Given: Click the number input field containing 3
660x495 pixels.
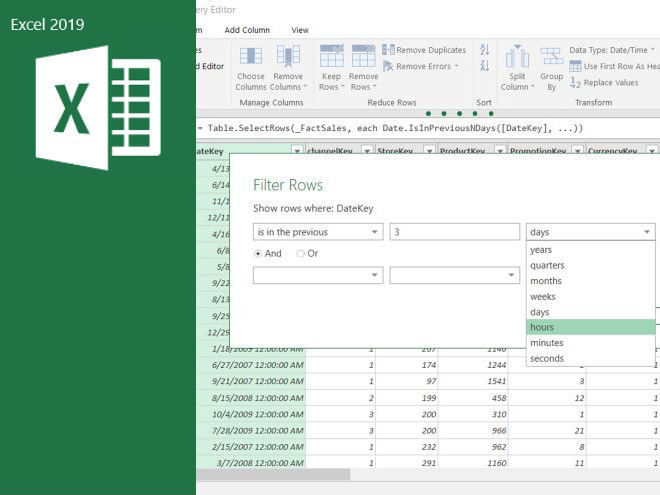Looking at the screenshot, I should click(454, 232).
